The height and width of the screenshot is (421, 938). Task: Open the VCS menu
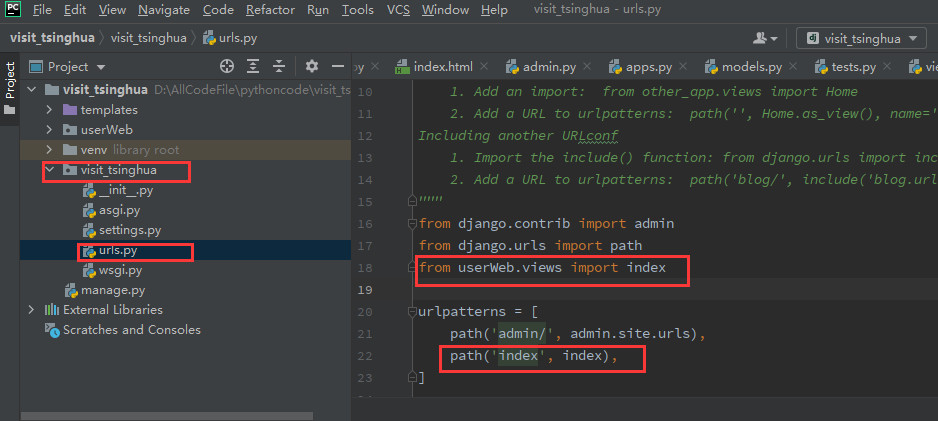pos(398,10)
